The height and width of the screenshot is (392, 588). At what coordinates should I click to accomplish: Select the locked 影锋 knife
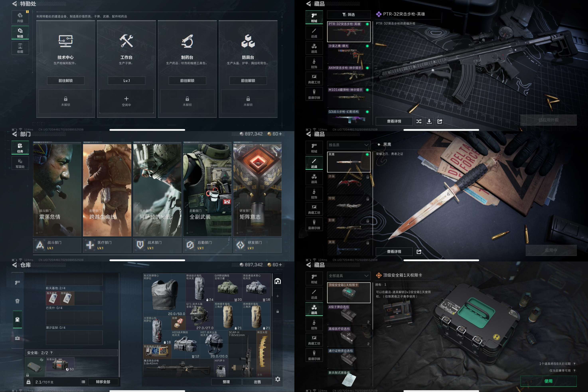(349, 228)
